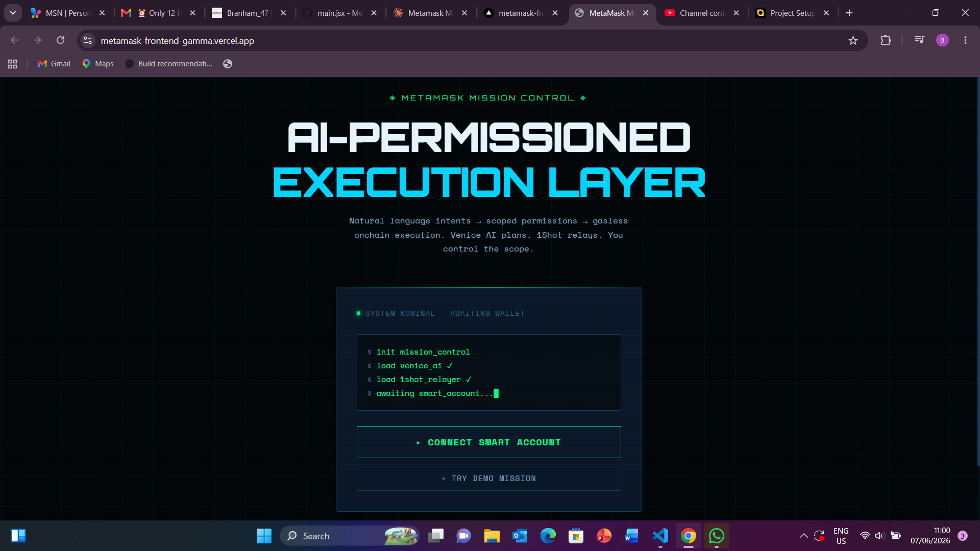
Task: Open the sync status tray icon
Action: (x=819, y=536)
